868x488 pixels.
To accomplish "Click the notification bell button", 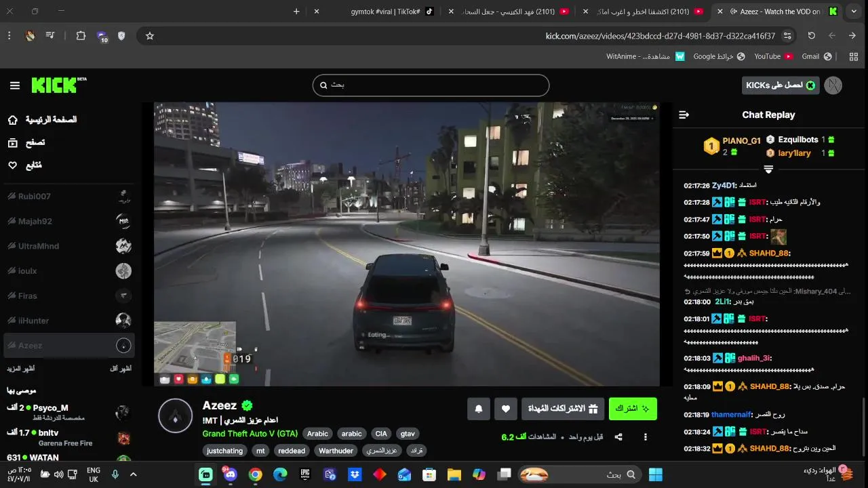I will pyautogui.click(x=479, y=409).
